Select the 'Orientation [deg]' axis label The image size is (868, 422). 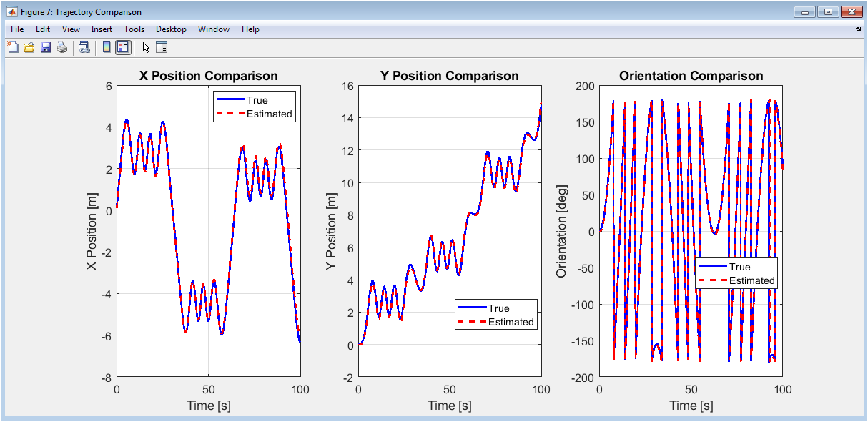(x=561, y=232)
